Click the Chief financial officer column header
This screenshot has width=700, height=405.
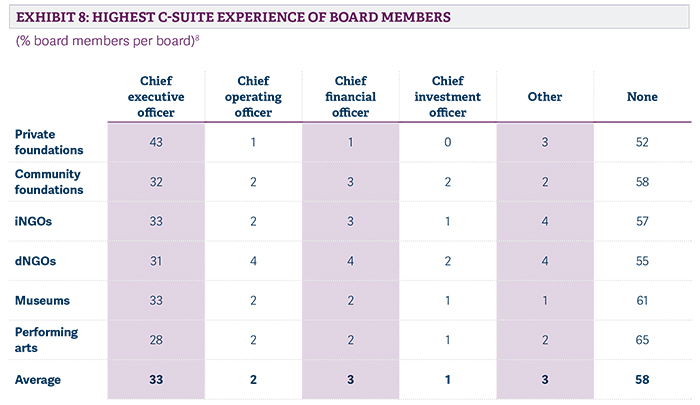(x=350, y=97)
